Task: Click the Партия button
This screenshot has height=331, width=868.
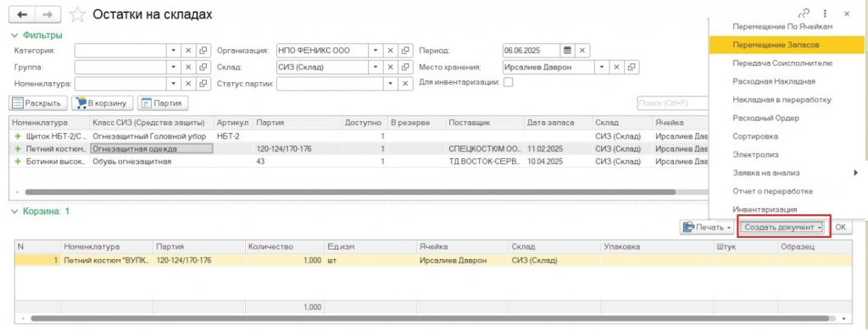Action: click(x=164, y=102)
